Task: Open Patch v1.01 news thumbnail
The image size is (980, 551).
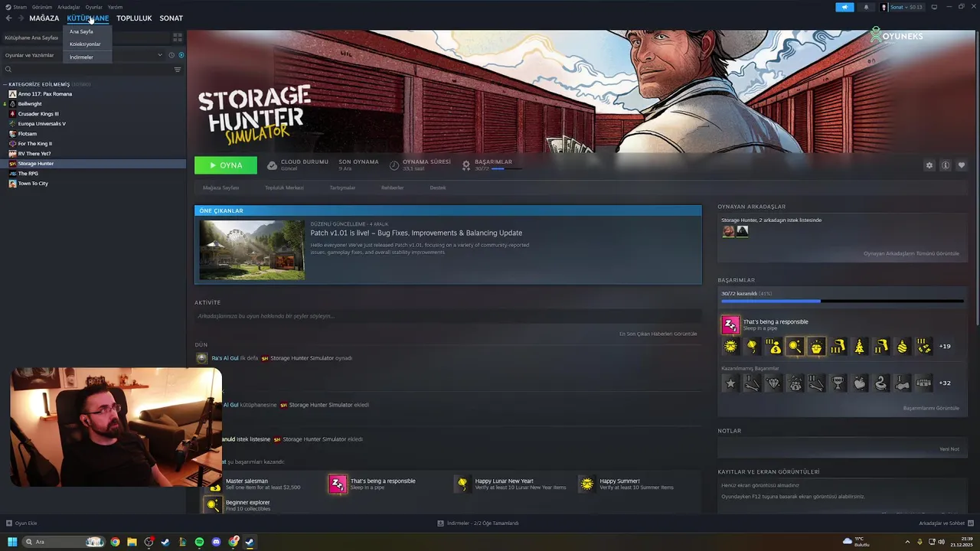Action: click(252, 250)
